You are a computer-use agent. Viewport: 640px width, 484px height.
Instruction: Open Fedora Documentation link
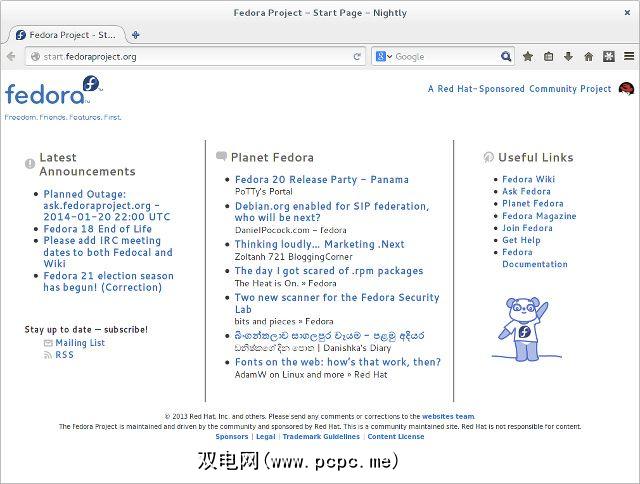[535, 258]
